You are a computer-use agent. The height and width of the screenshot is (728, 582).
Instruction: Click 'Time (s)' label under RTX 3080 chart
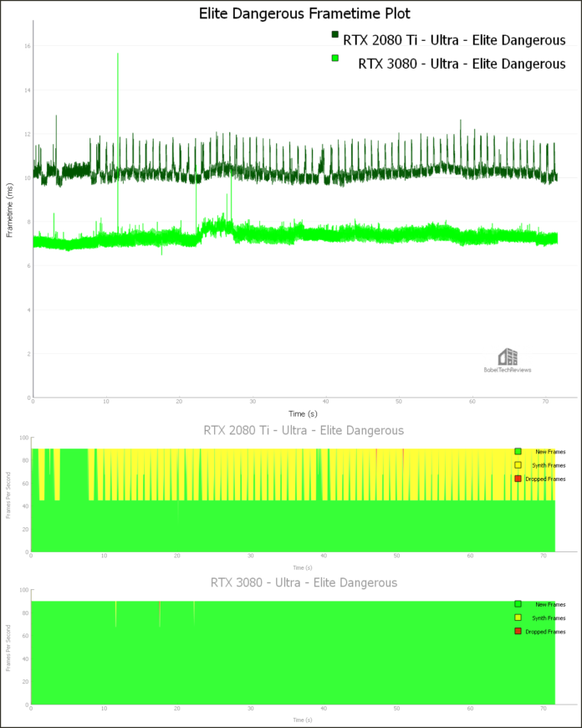click(x=303, y=720)
